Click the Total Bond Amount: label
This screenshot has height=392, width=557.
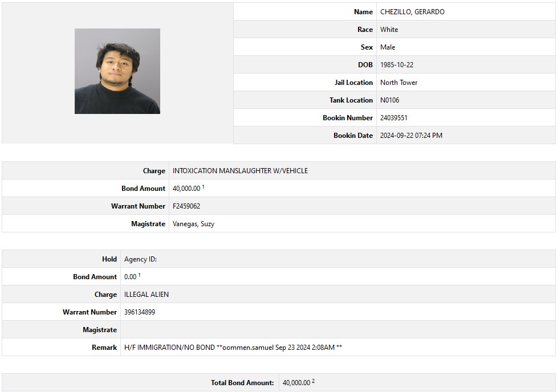click(x=242, y=383)
